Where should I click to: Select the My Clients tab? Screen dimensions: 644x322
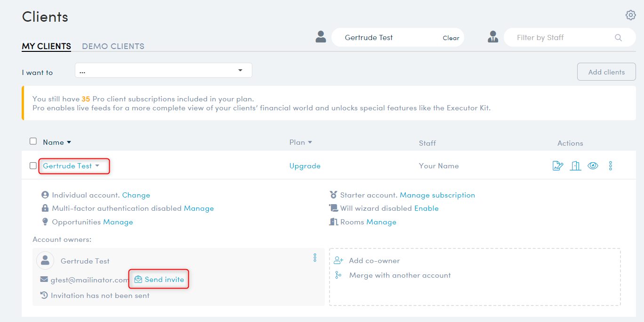click(46, 46)
